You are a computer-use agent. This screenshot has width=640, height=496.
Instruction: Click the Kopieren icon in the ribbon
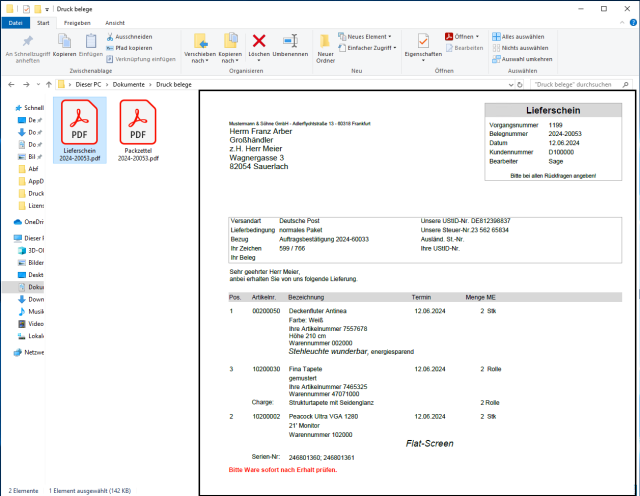[64, 42]
